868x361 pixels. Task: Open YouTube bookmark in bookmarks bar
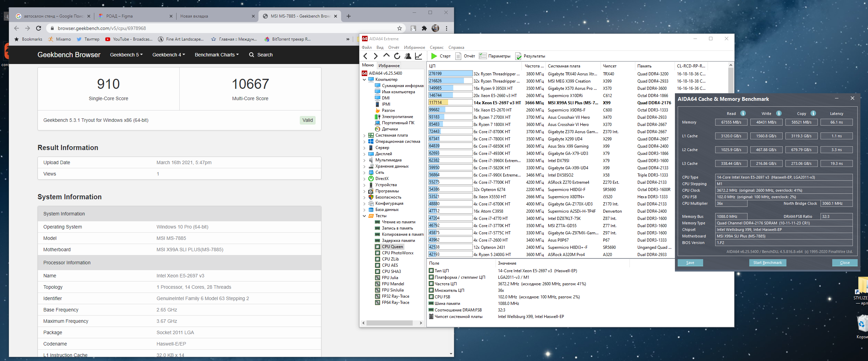tap(129, 39)
